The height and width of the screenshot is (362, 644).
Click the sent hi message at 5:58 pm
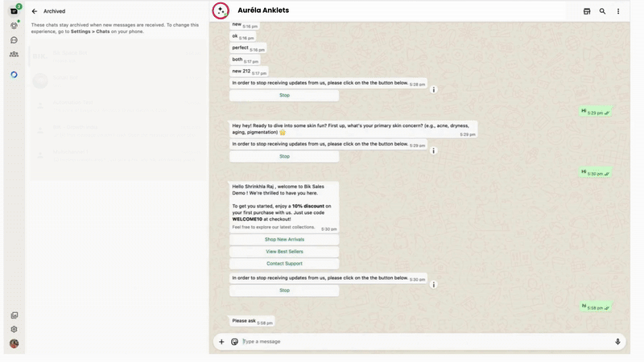pyautogui.click(x=596, y=306)
